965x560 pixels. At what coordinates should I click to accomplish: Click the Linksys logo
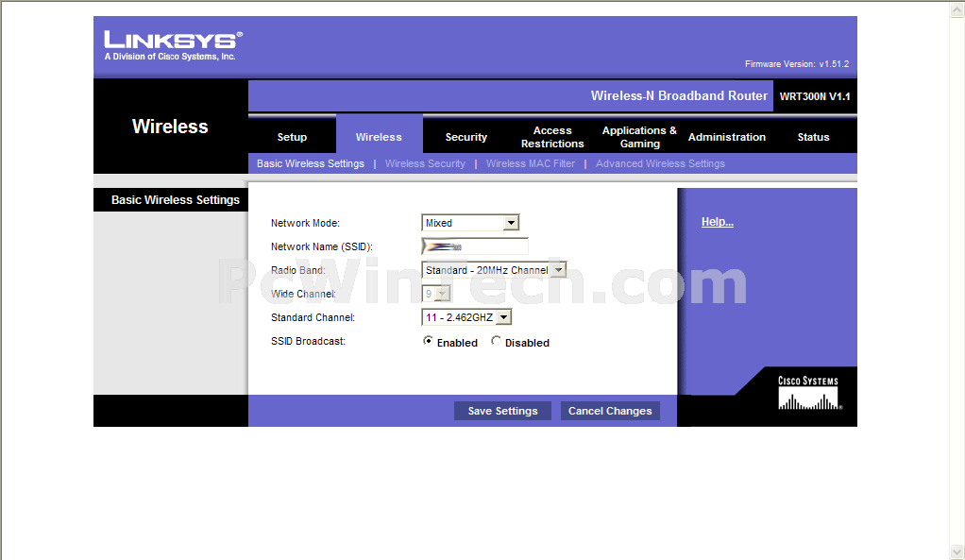pyautogui.click(x=173, y=45)
